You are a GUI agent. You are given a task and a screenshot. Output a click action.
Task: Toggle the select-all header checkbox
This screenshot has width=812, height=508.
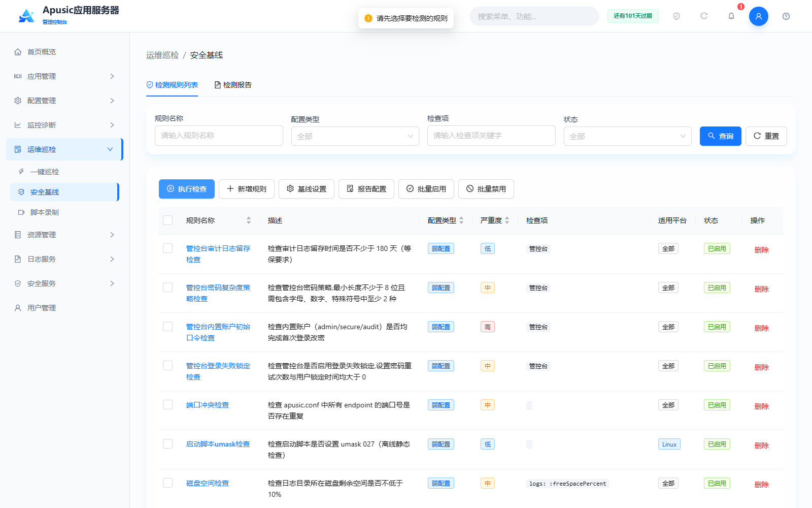point(168,220)
